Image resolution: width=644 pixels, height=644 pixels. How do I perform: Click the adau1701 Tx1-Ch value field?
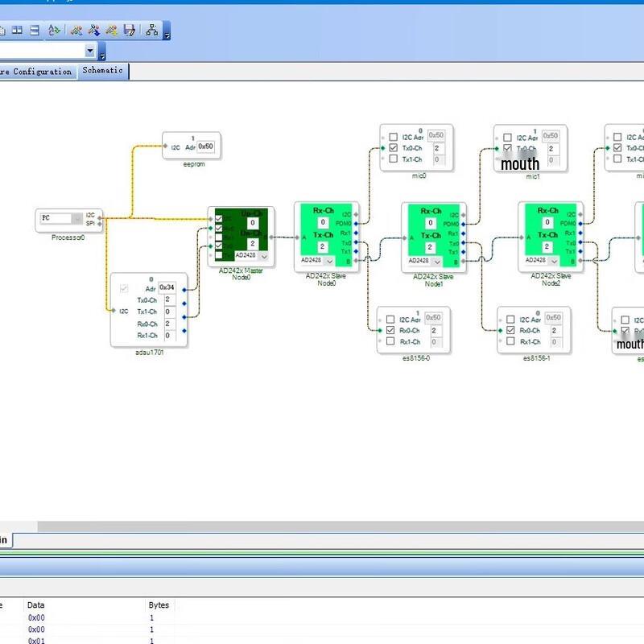click(170, 312)
